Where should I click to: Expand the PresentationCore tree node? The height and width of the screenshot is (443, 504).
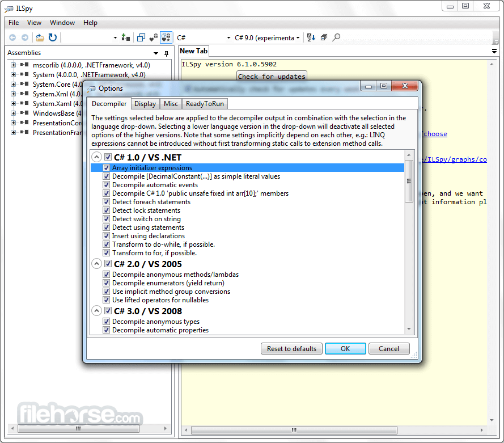(13, 123)
